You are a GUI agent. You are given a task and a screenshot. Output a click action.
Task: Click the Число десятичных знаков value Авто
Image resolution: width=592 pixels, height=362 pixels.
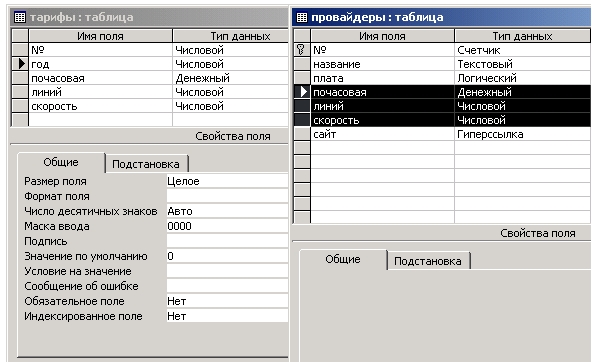(227, 211)
